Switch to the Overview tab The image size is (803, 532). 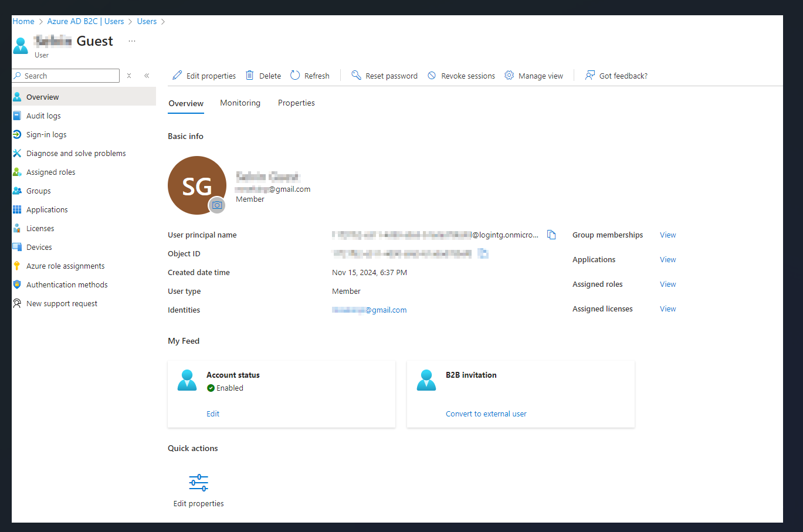pos(186,103)
